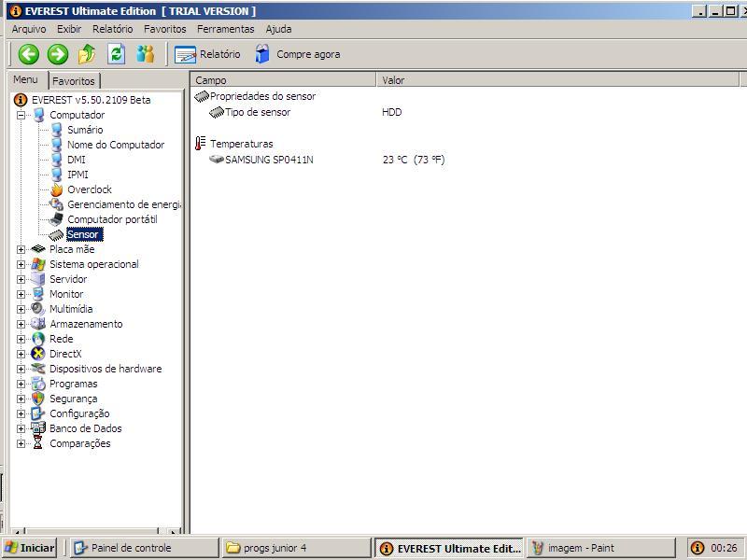Click the Rede globe icon
This screenshot has height=560, width=747.
[x=38, y=339]
